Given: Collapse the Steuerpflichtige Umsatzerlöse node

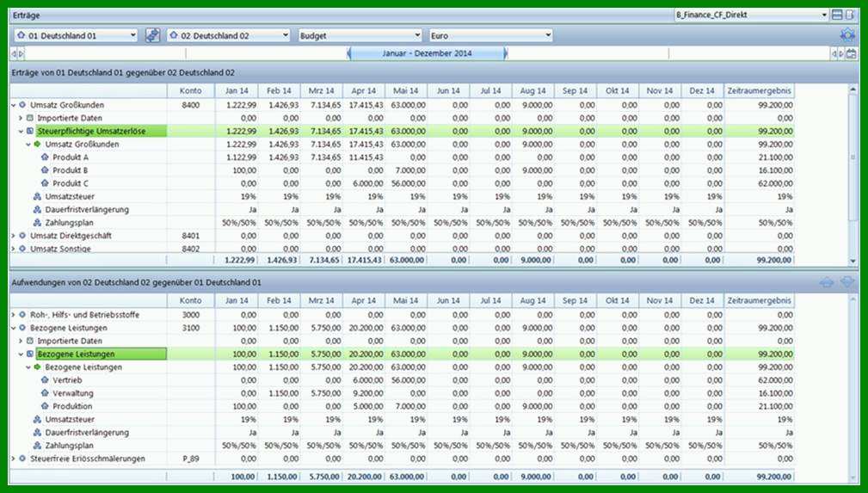Looking at the screenshot, I should point(21,132).
